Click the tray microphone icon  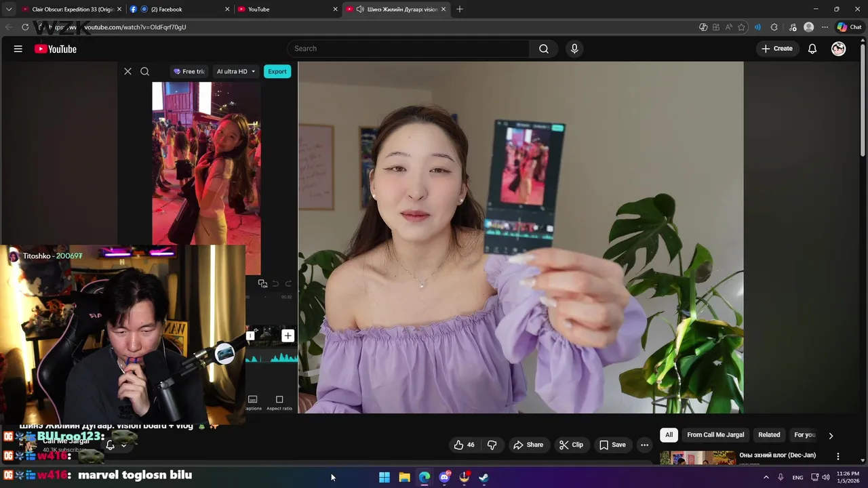[781, 477]
